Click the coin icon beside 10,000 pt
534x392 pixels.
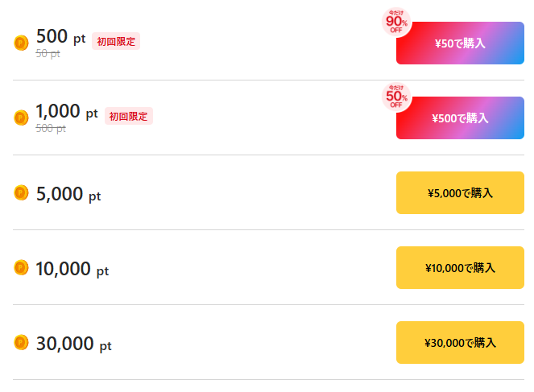pyautogui.click(x=22, y=267)
